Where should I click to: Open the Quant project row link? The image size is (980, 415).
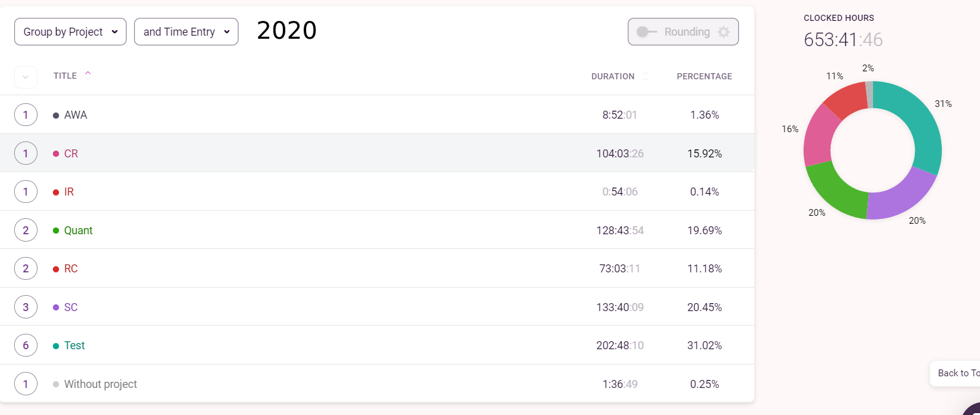[78, 231]
